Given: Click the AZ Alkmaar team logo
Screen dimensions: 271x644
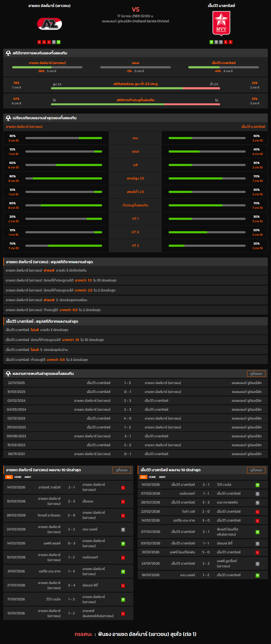Looking at the screenshot, I should coord(49,24).
